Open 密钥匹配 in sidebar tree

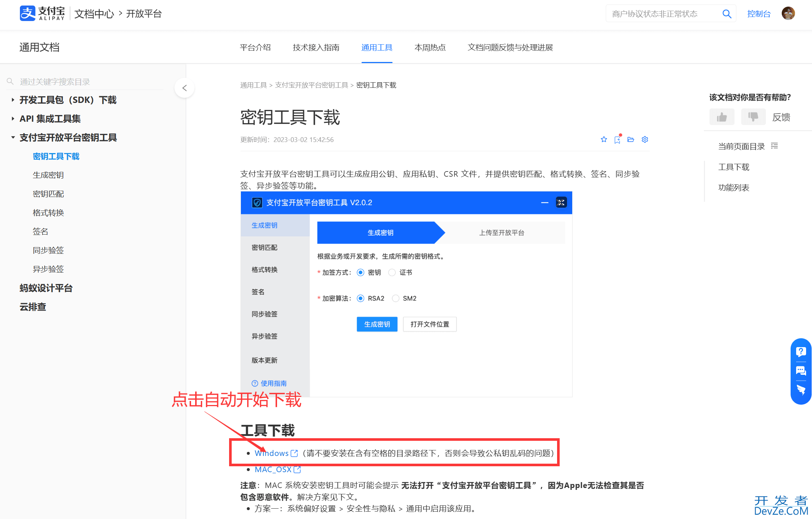coord(48,194)
